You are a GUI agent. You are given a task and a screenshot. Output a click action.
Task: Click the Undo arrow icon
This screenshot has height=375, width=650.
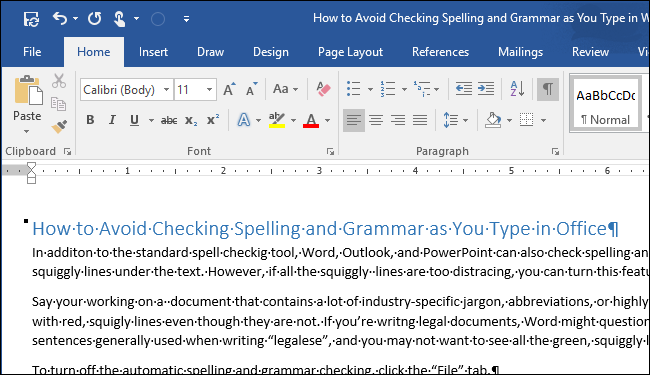[x=60, y=18]
